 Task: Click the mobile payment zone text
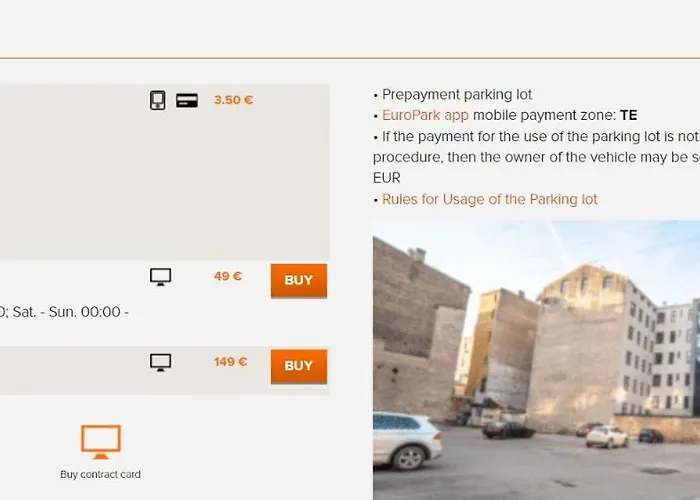click(x=544, y=115)
